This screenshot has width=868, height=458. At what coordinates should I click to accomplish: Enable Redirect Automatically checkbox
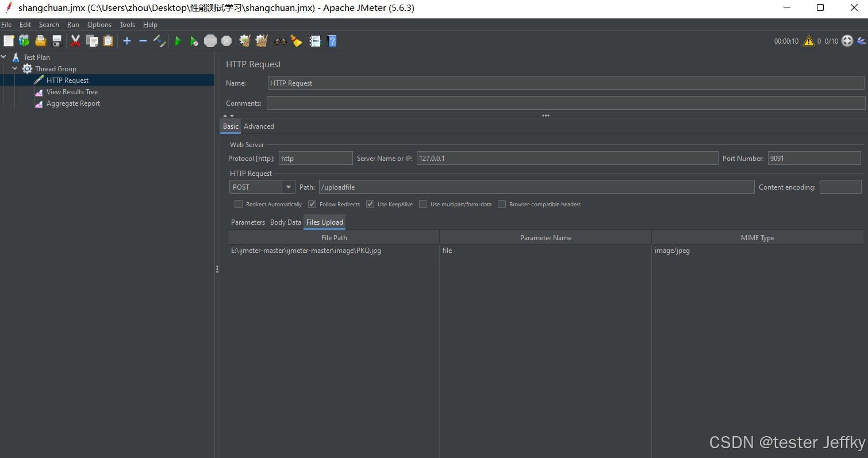point(239,204)
